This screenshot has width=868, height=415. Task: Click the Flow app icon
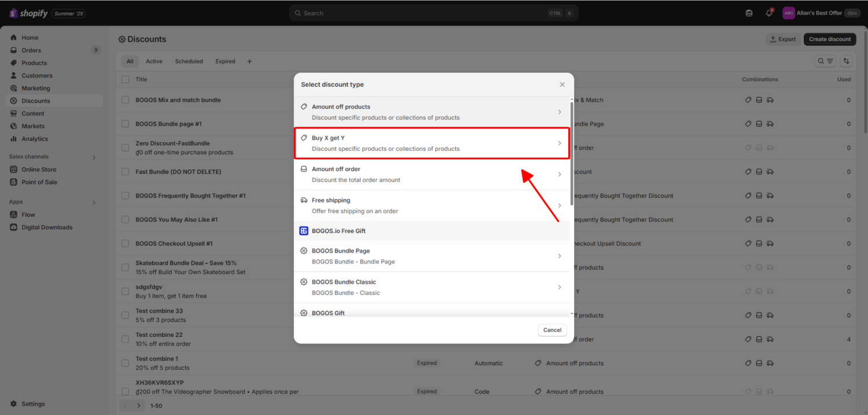tap(14, 214)
